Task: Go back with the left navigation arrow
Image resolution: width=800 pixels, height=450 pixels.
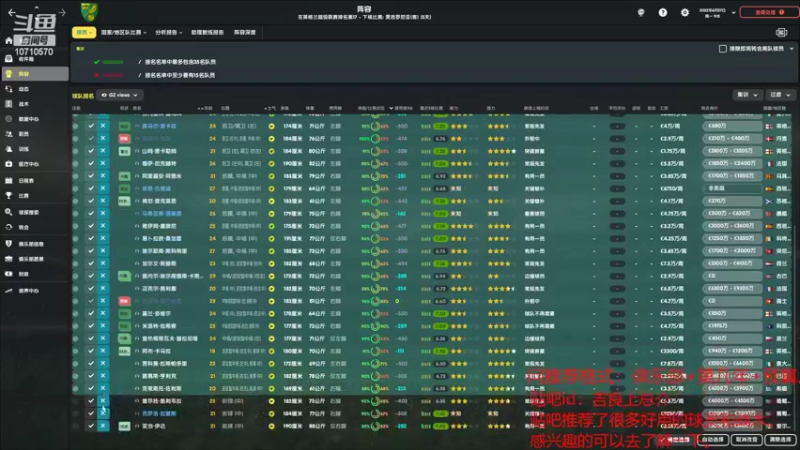Action: (12, 12)
